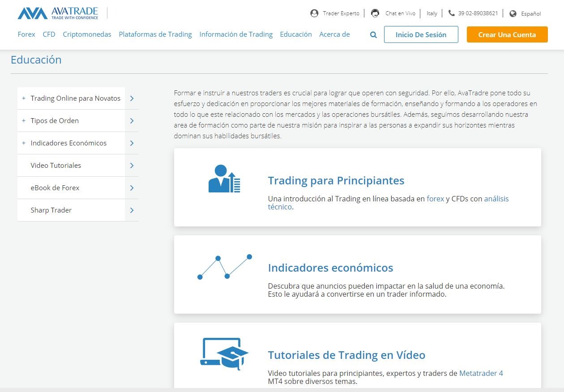Expand plus sign for Trading Online para Novatos
Viewport: 564px width, 392px height.
click(x=24, y=98)
